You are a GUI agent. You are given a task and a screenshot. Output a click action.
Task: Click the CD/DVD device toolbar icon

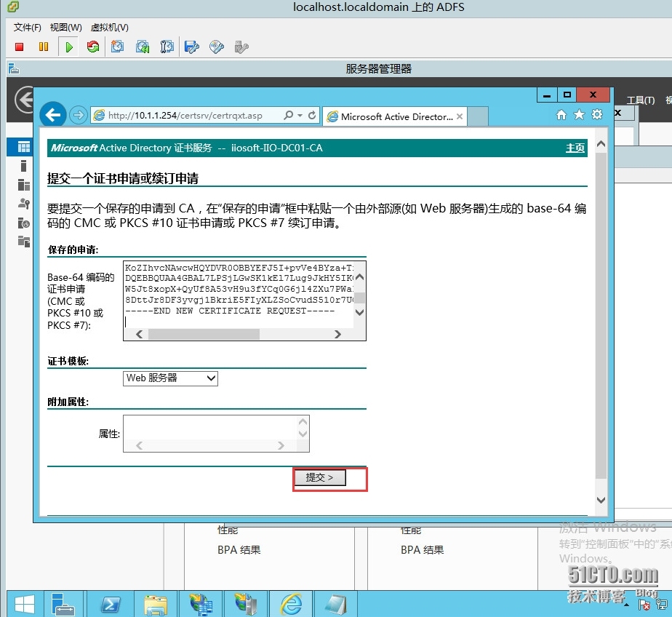coord(217,47)
